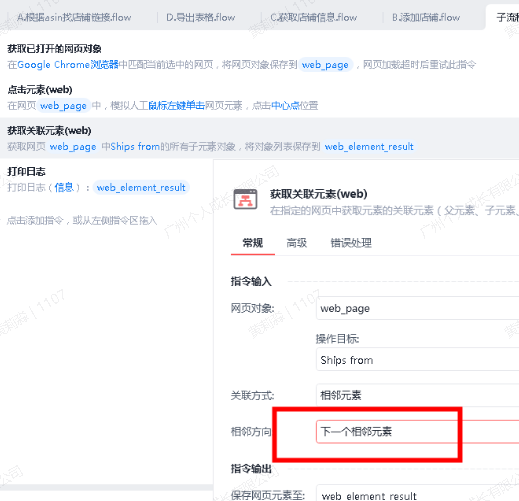The image size is (519, 501).
Task: Open the 错误处理 tab
Action: [x=351, y=243]
